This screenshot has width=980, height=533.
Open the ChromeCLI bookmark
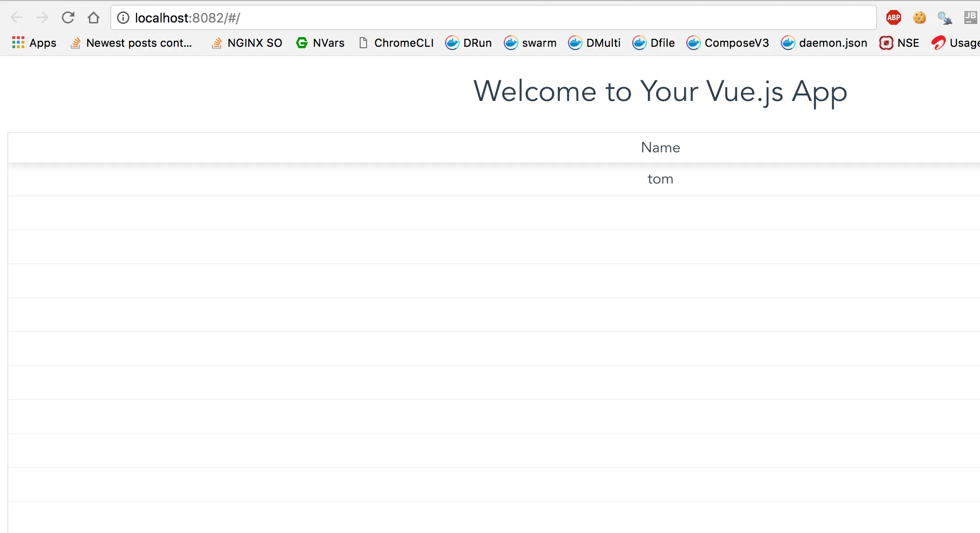[x=396, y=43]
